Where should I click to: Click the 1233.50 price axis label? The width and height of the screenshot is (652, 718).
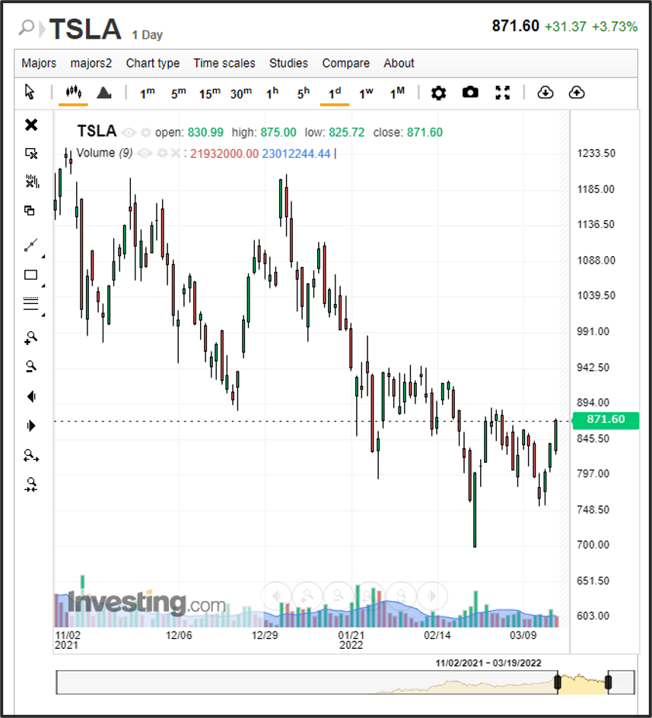pos(596,153)
